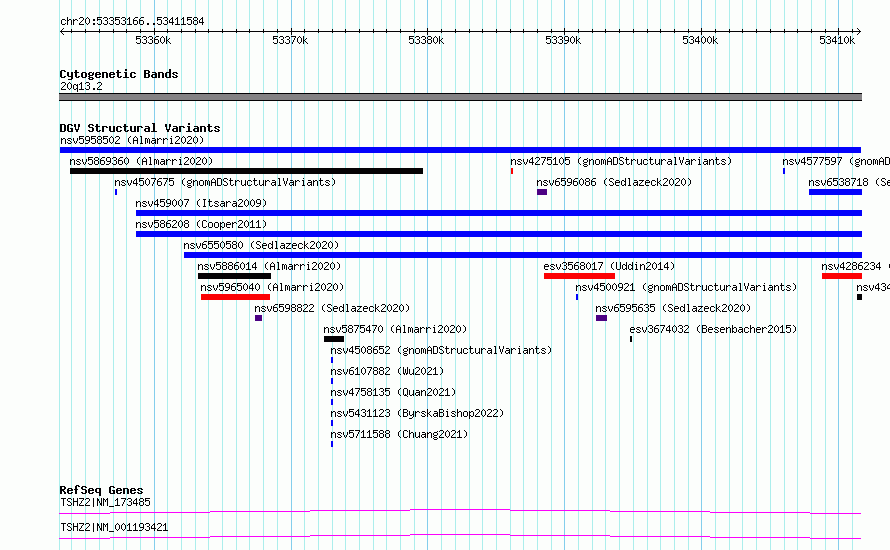
Task: Select the gray 20q13.2 cytogenetic band bar
Action: click(460, 97)
